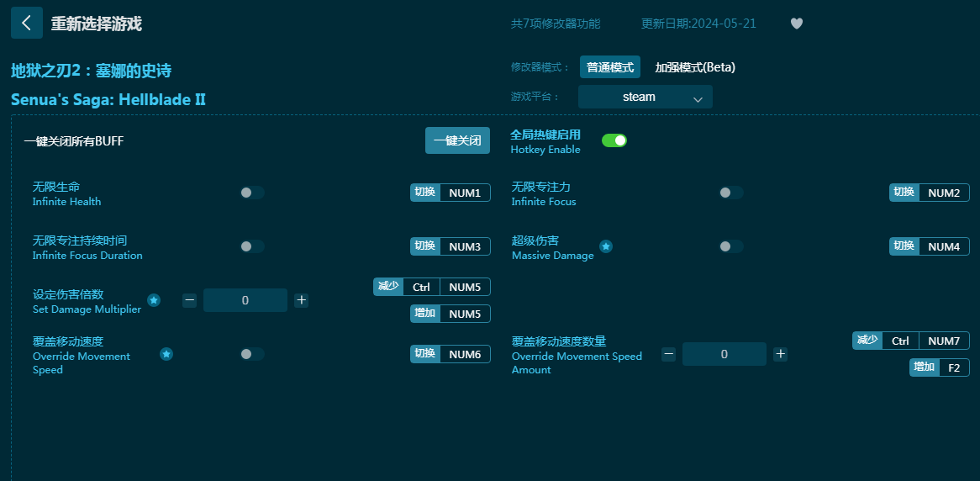
Task: Enable Override Movement Speed toggle
Action: click(x=252, y=354)
